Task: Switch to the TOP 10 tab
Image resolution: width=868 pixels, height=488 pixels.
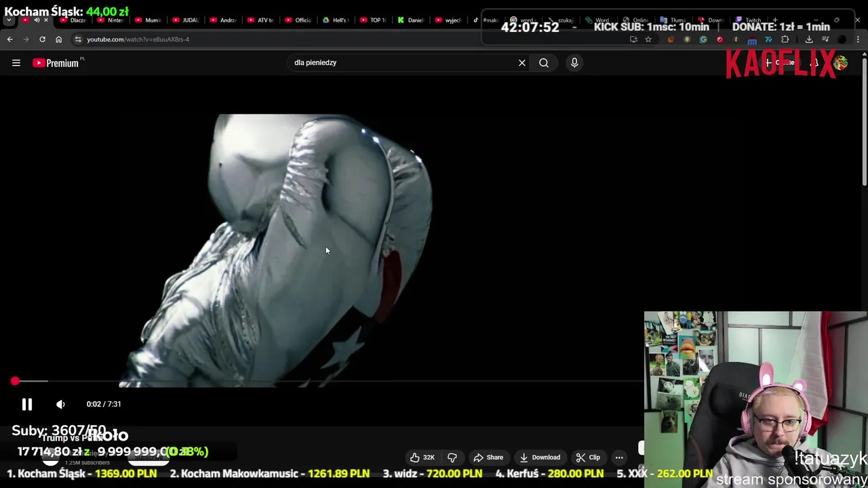Action: [372, 20]
